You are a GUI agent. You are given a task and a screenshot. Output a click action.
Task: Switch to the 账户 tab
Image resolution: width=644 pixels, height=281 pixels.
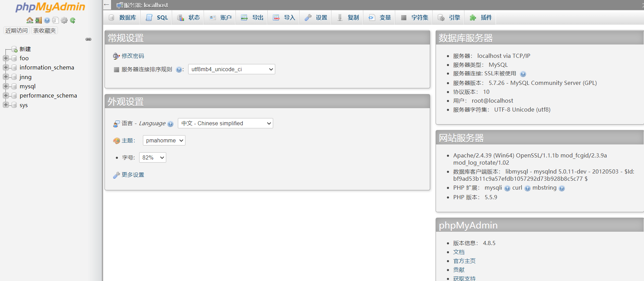[x=220, y=17]
